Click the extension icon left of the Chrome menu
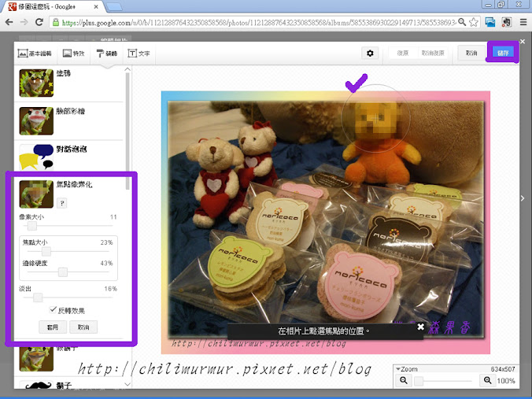This screenshot has height=399, width=532. [506, 22]
